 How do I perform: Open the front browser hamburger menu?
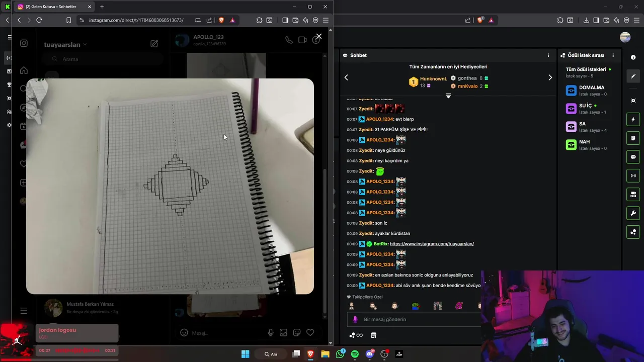coord(326,20)
